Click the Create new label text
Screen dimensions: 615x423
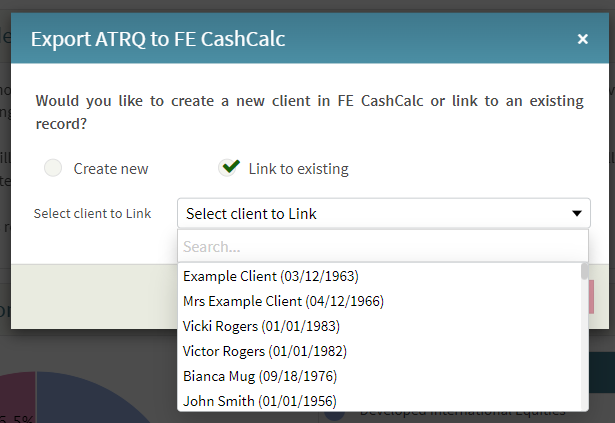click(111, 169)
